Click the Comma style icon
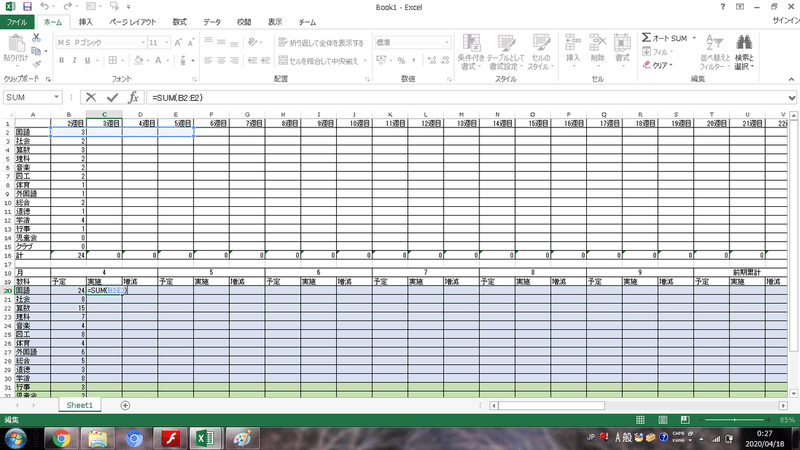Image resolution: width=800 pixels, height=450 pixels. click(414, 61)
